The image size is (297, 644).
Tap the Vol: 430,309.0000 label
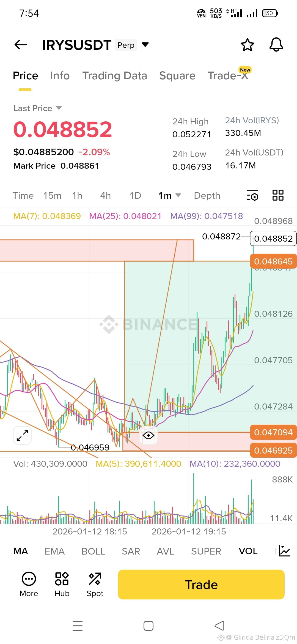50,464
